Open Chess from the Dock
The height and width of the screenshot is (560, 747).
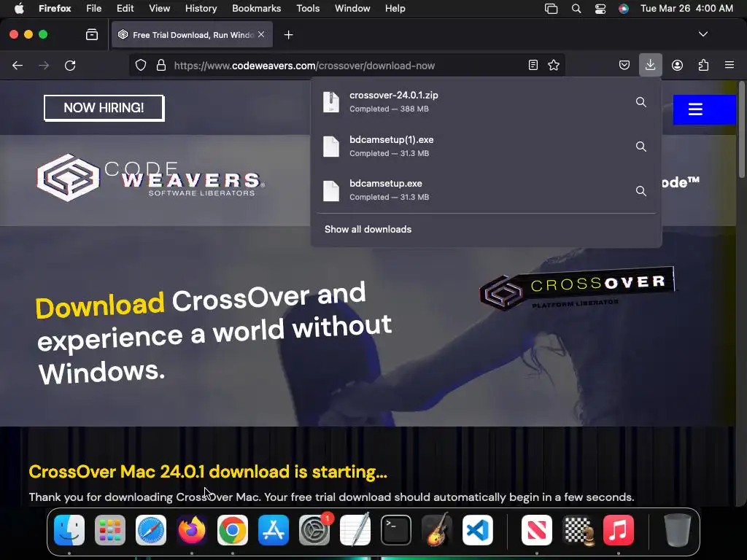pos(578,530)
